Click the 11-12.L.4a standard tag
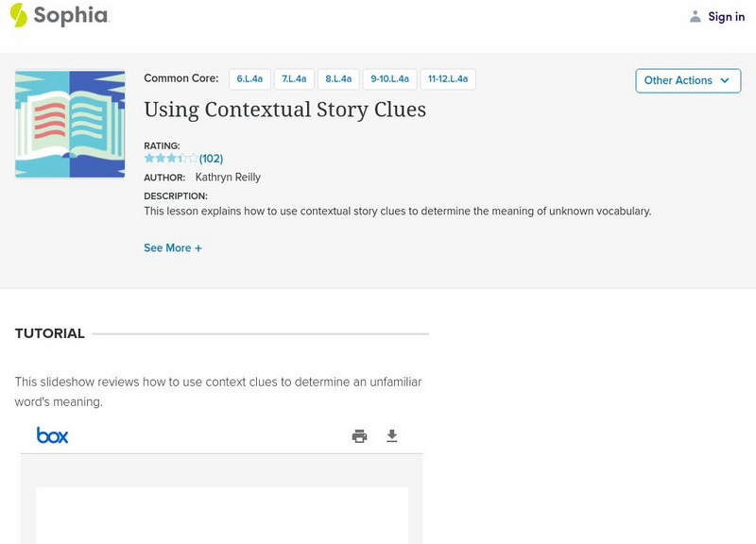The image size is (756, 544). tap(448, 79)
